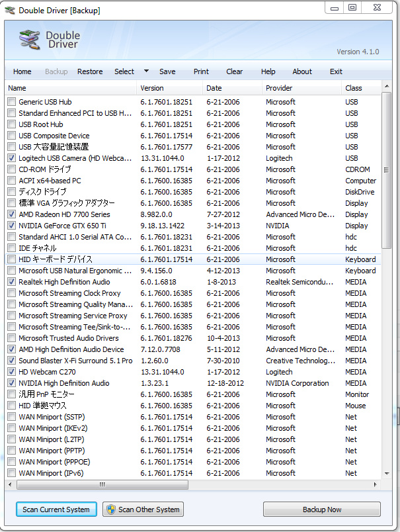
Task: Open the Help menu
Action: (x=268, y=71)
